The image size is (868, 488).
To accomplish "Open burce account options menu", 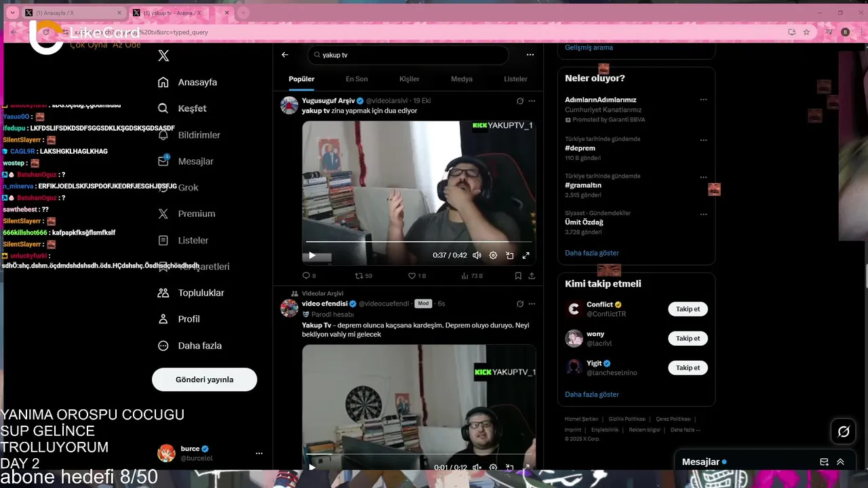I will point(258,453).
